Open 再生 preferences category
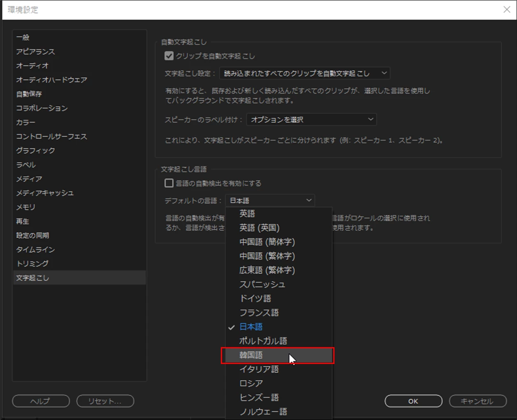Screen dimensions: 517x420 click(80, 221)
